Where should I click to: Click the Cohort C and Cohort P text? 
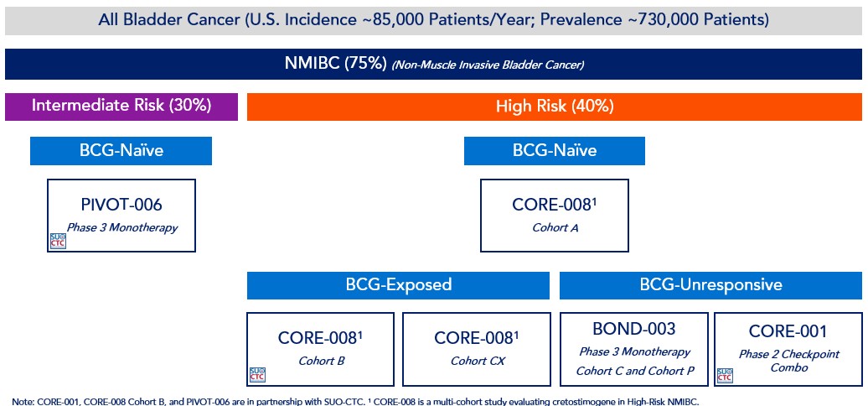(633, 371)
